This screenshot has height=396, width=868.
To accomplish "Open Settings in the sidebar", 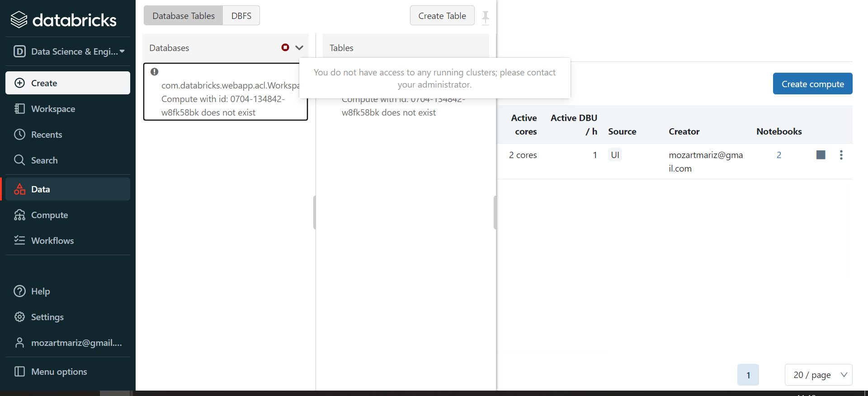I will (x=68, y=317).
